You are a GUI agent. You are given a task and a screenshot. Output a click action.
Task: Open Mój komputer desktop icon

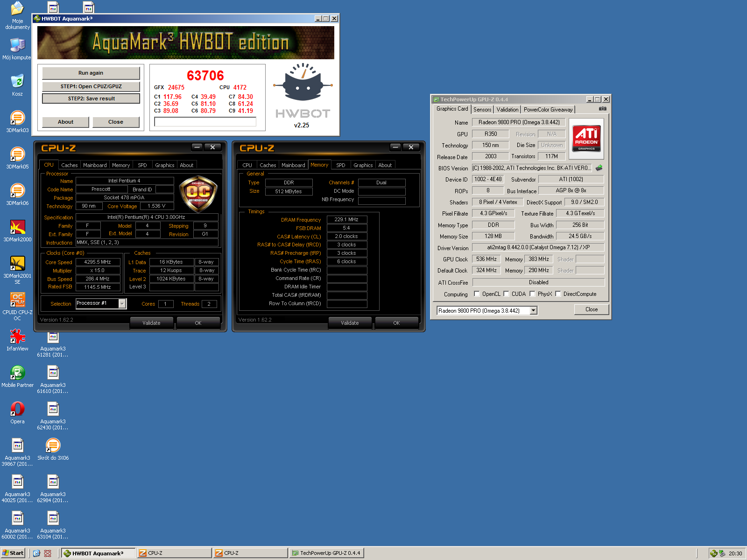pos(17,49)
